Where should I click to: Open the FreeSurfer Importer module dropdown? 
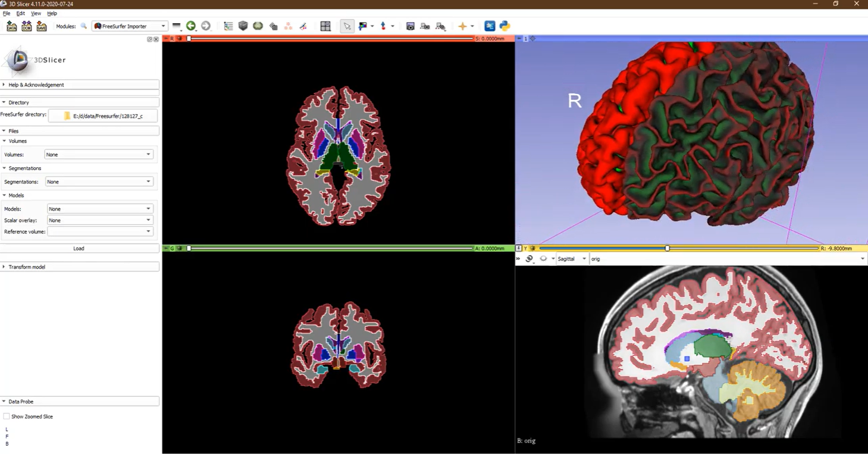click(x=129, y=26)
